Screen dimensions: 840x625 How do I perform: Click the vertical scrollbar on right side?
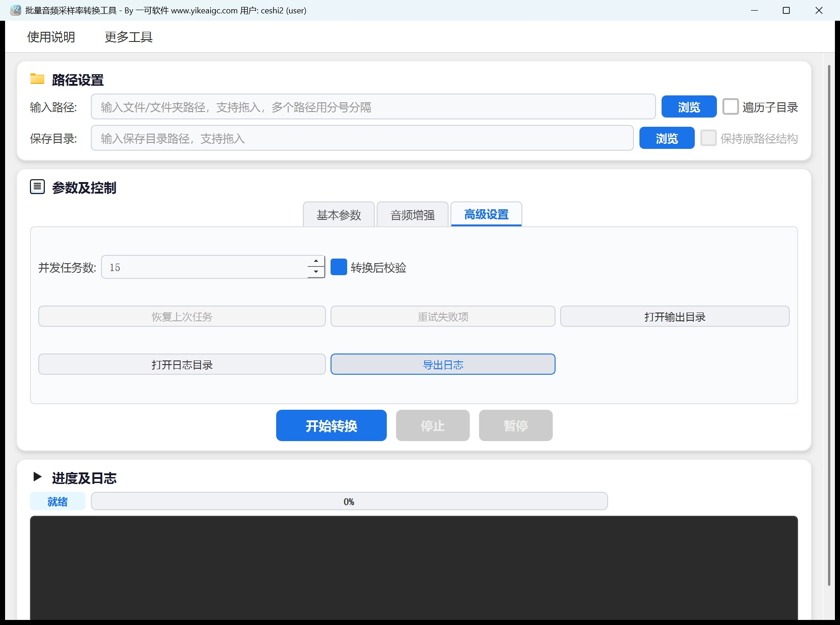point(829,325)
